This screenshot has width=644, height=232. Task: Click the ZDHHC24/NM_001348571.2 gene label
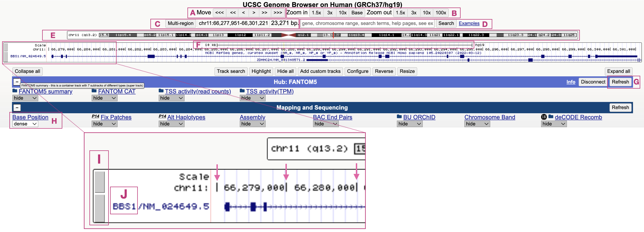click(281, 60)
